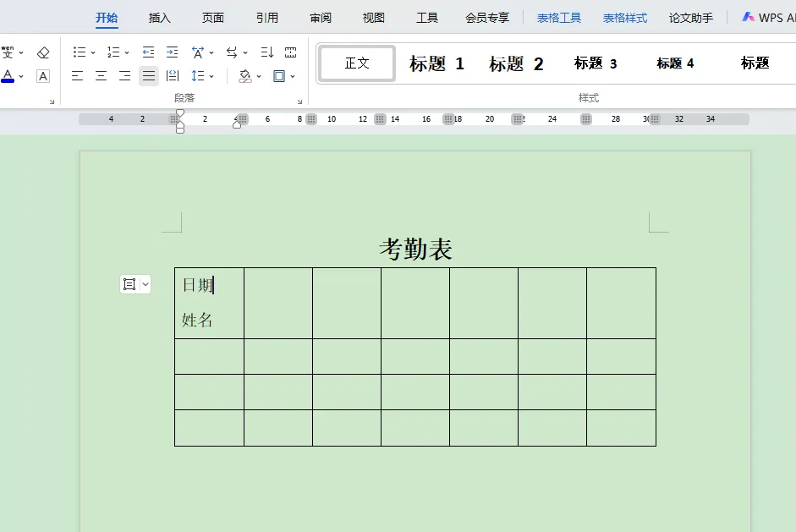Open the borders dropdown arrow
The height and width of the screenshot is (532, 796).
293,76
